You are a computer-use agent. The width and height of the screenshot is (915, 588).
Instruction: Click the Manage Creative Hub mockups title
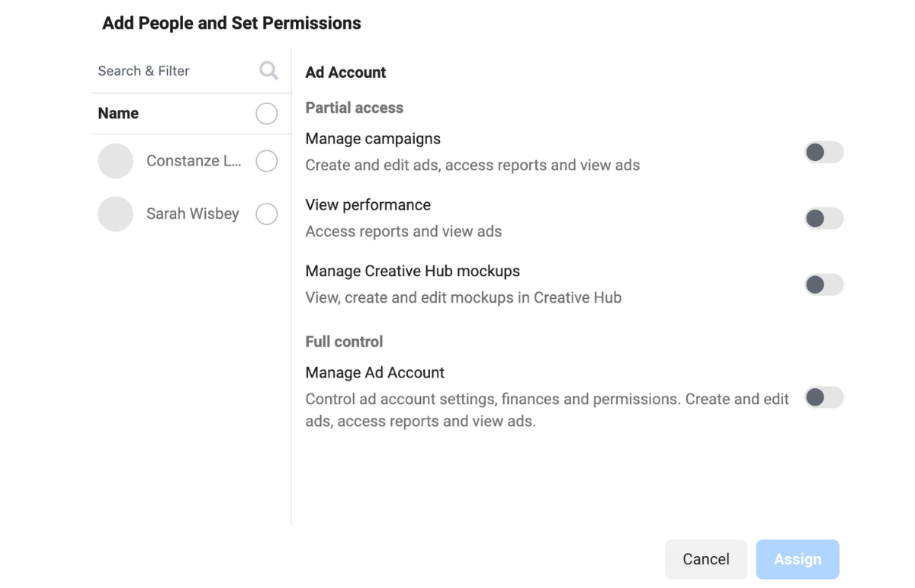413,272
